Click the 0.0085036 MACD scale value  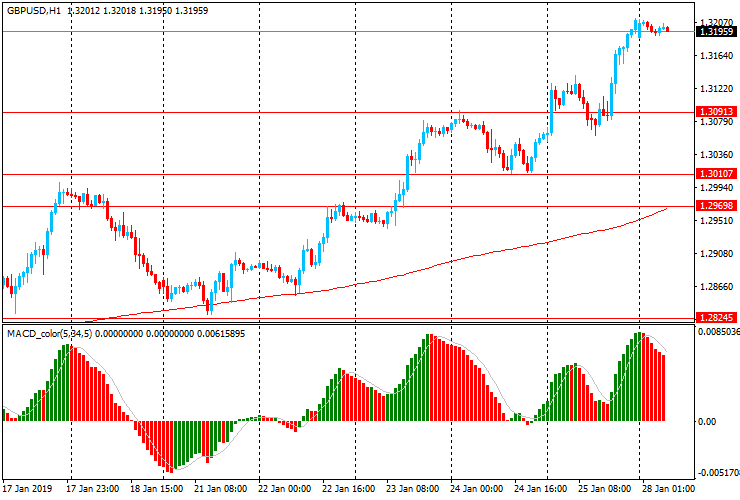(x=718, y=332)
